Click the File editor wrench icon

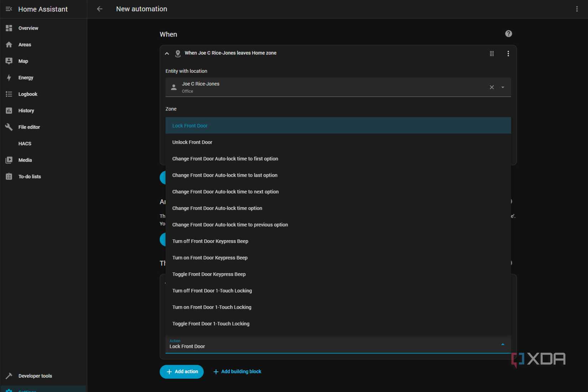(9, 127)
